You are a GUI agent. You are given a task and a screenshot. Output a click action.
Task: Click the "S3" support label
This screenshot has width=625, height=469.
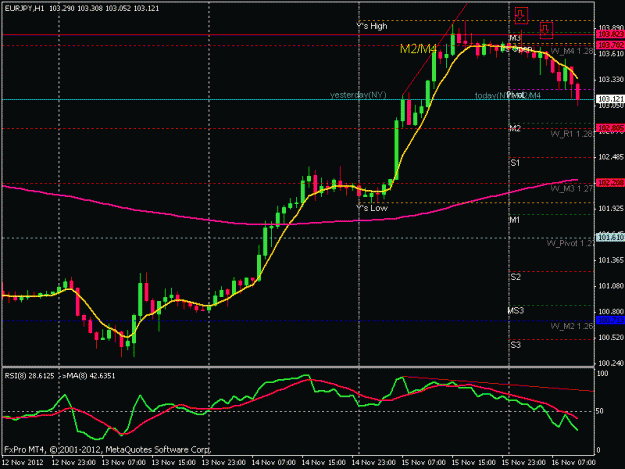tap(515, 345)
